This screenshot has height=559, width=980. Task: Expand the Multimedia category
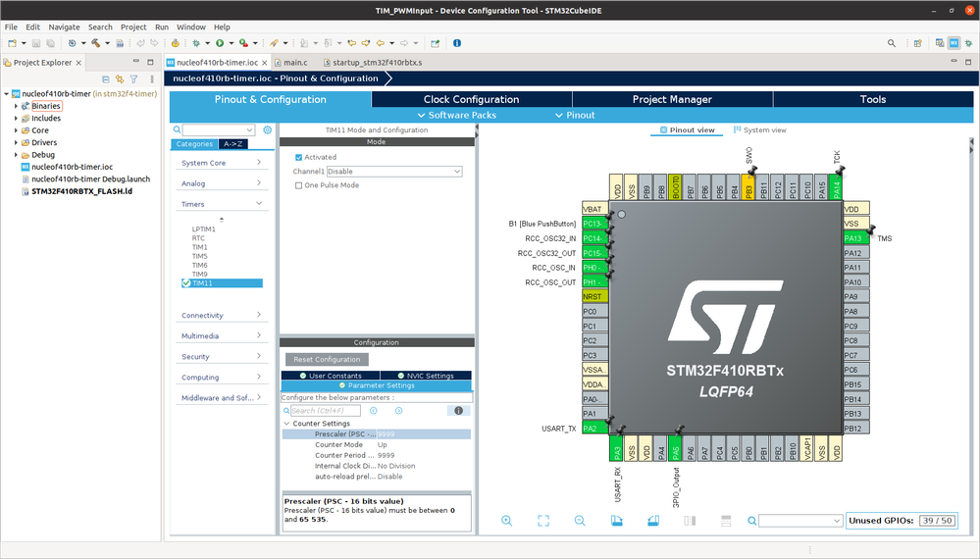click(222, 335)
